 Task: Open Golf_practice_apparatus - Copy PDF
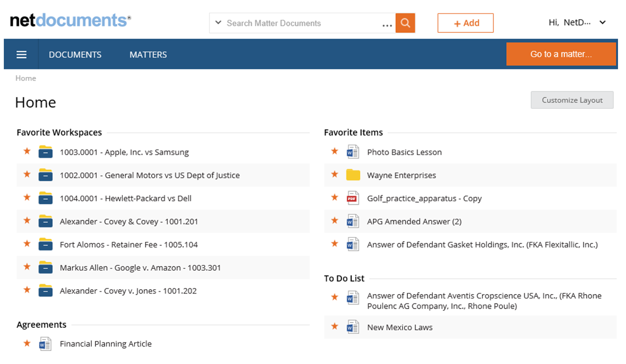425,198
